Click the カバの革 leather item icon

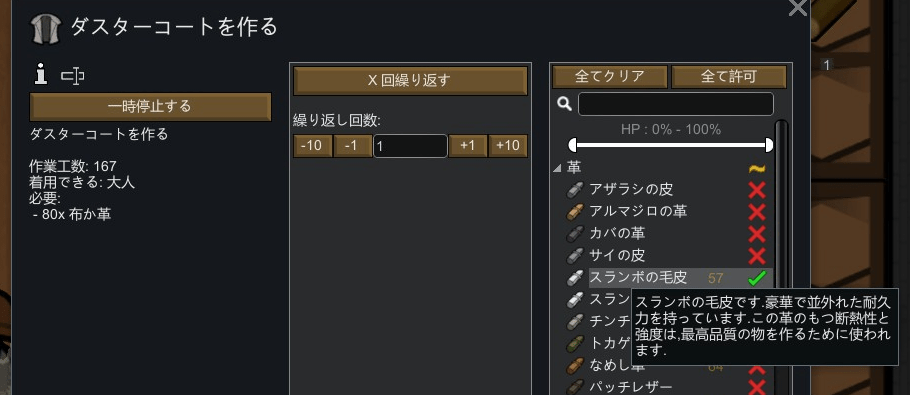[575, 233]
